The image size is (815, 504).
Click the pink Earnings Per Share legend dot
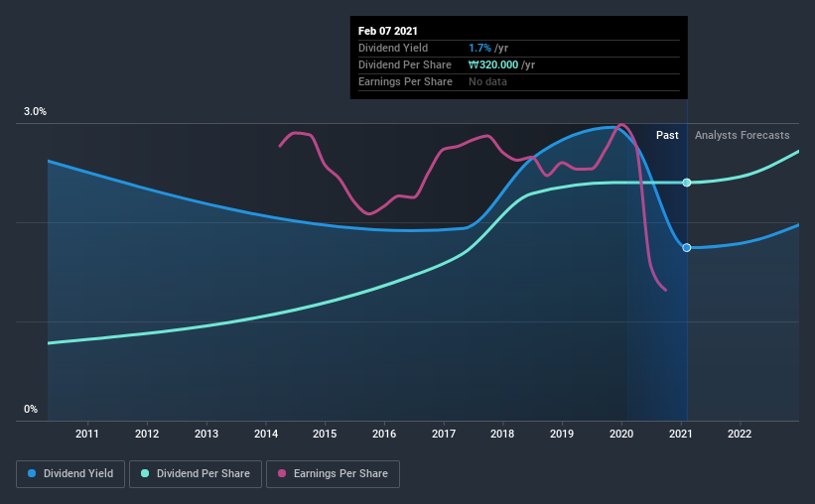pyautogui.click(x=282, y=473)
